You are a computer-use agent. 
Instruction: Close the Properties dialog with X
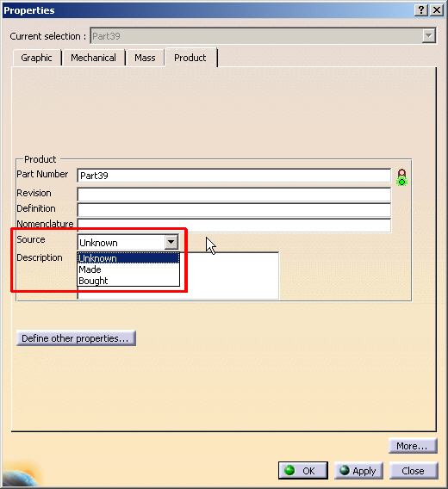[437, 10]
